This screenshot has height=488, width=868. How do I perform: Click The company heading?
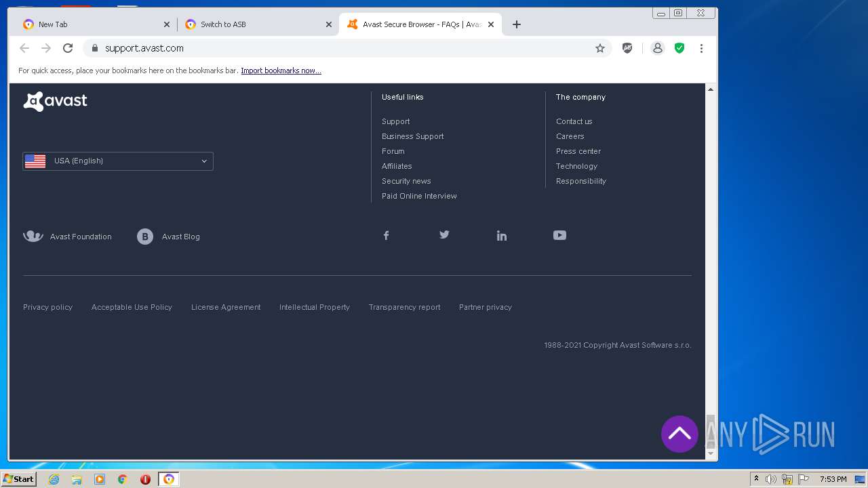pyautogui.click(x=580, y=97)
